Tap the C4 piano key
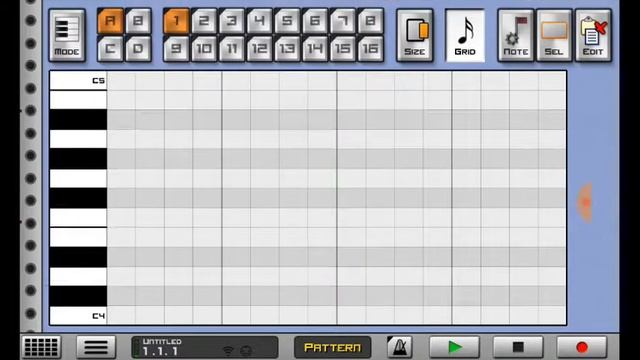 (x=78, y=316)
